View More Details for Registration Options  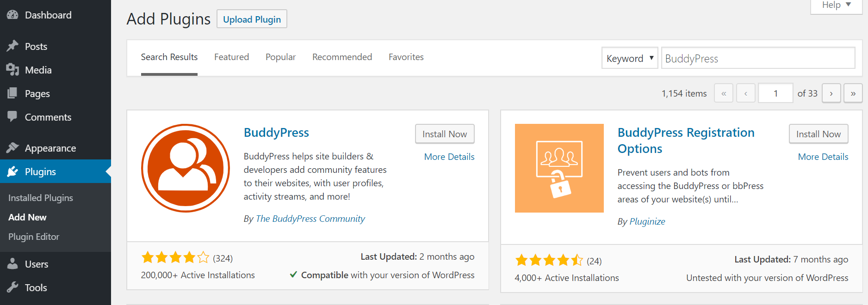823,157
